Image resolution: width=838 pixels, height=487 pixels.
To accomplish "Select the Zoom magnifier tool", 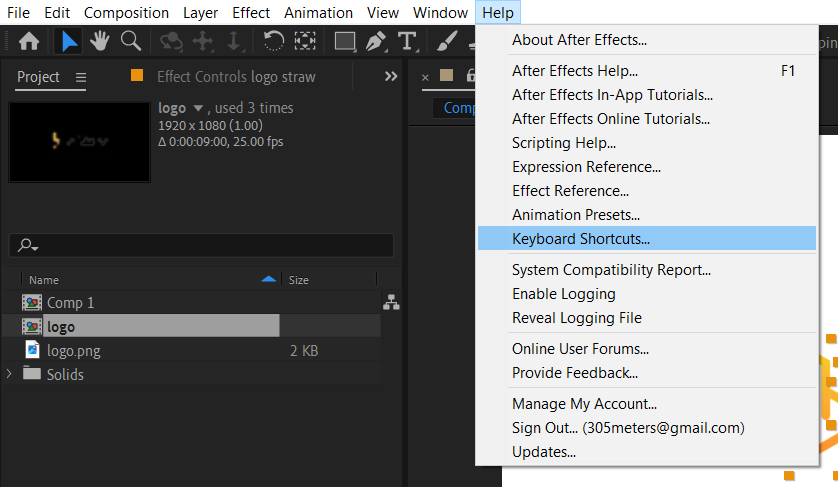I will pos(130,41).
